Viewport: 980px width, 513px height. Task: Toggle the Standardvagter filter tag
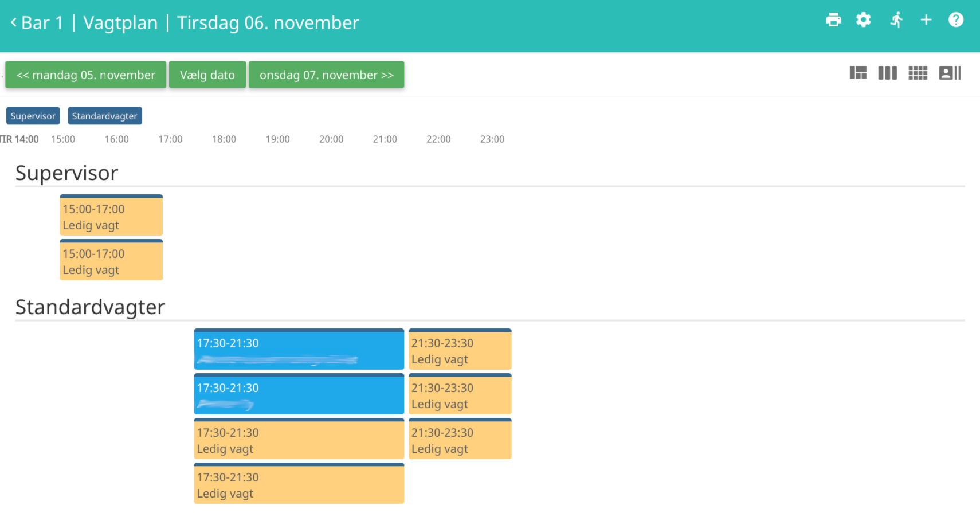[105, 116]
